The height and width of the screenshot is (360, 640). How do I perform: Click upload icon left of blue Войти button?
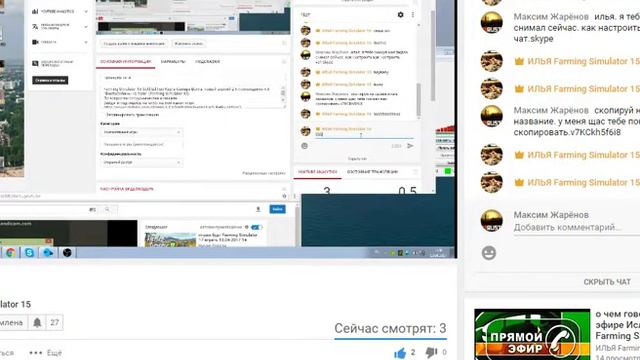(258, 209)
